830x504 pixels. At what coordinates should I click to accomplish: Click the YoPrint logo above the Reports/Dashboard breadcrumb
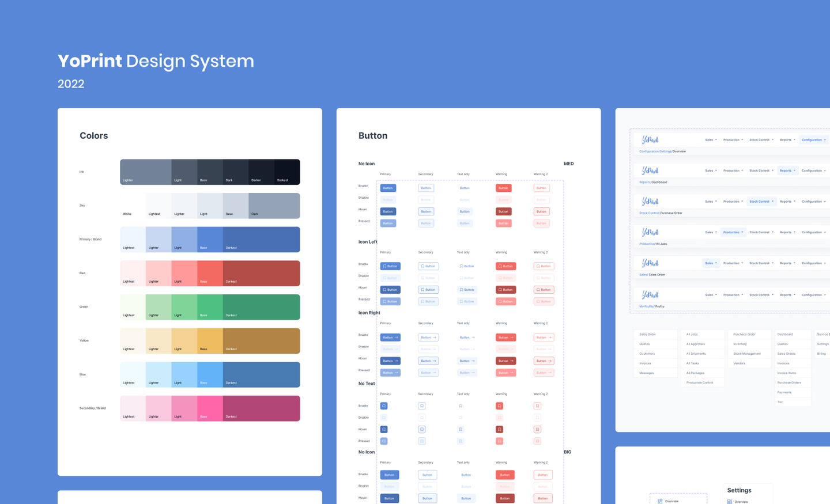click(x=650, y=170)
